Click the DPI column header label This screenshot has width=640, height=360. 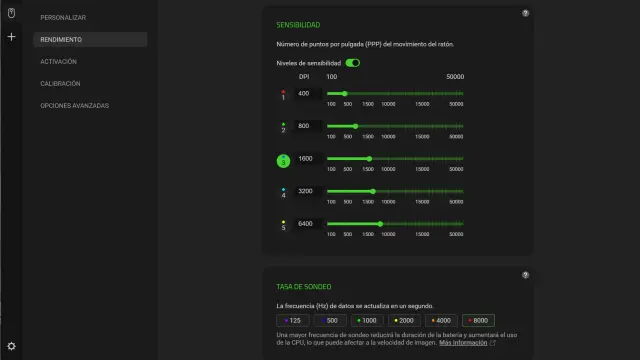(x=304, y=77)
